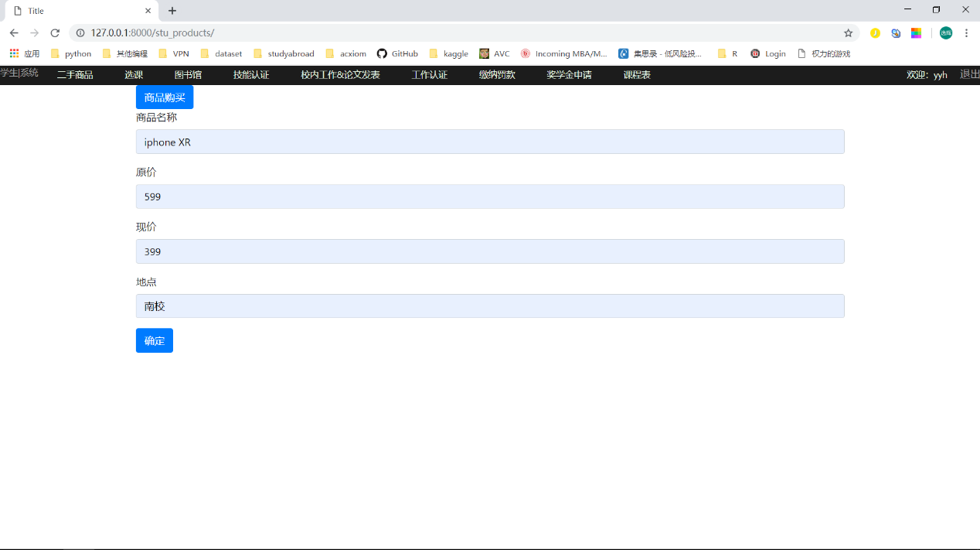Open the 校内工作&论文发表 menu item
980x550 pixels.
click(x=340, y=75)
